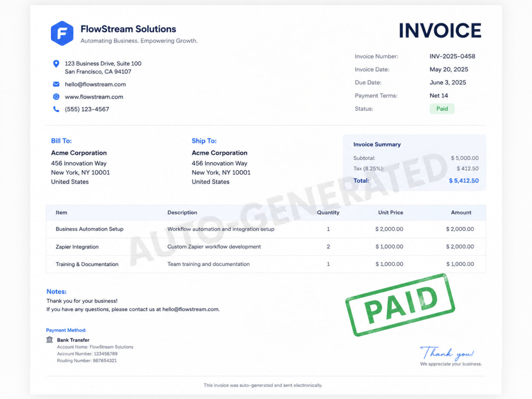
Task: Select the total $ 5,412.50
Action: pyautogui.click(x=464, y=180)
